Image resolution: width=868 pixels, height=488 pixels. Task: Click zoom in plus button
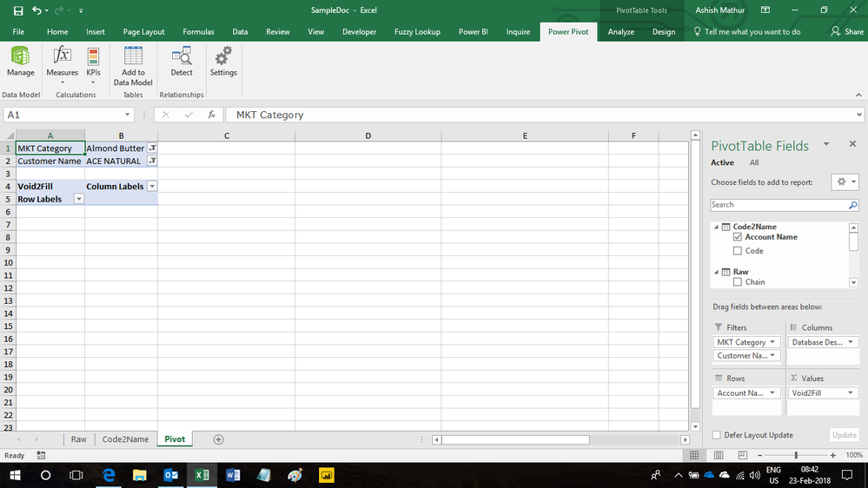pos(832,455)
